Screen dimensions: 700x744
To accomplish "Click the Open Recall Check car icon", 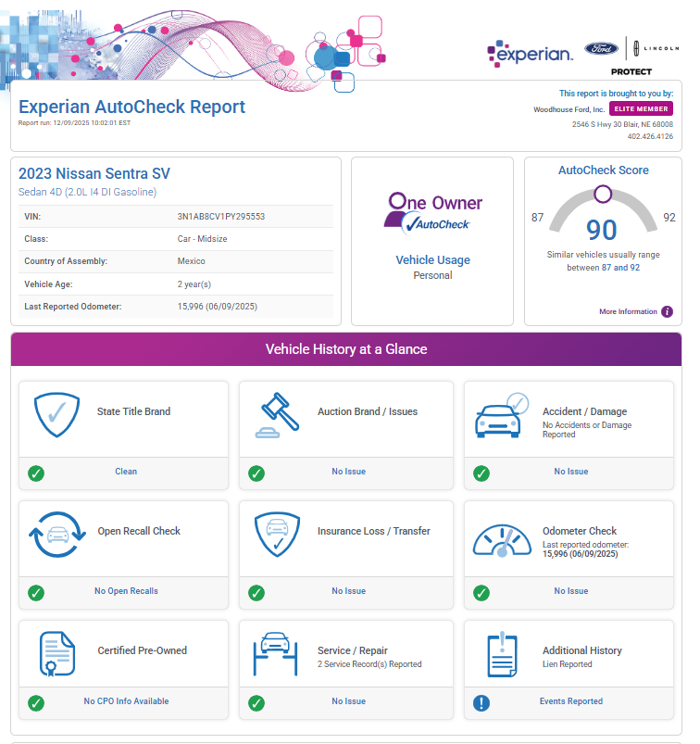I will coord(58,537).
